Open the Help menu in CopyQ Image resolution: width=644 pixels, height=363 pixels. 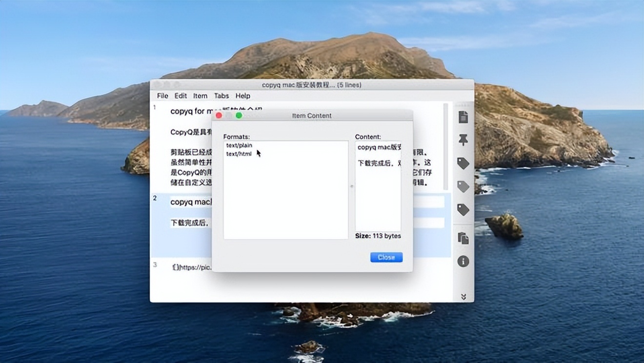click(243, 96)
